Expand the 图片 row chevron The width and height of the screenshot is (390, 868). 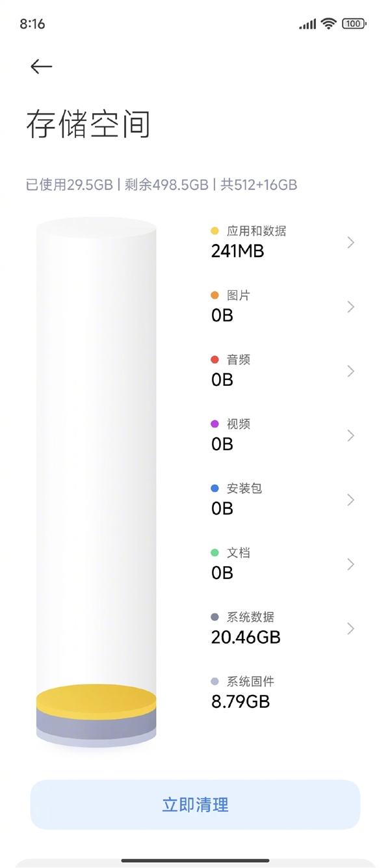(350, 306)
